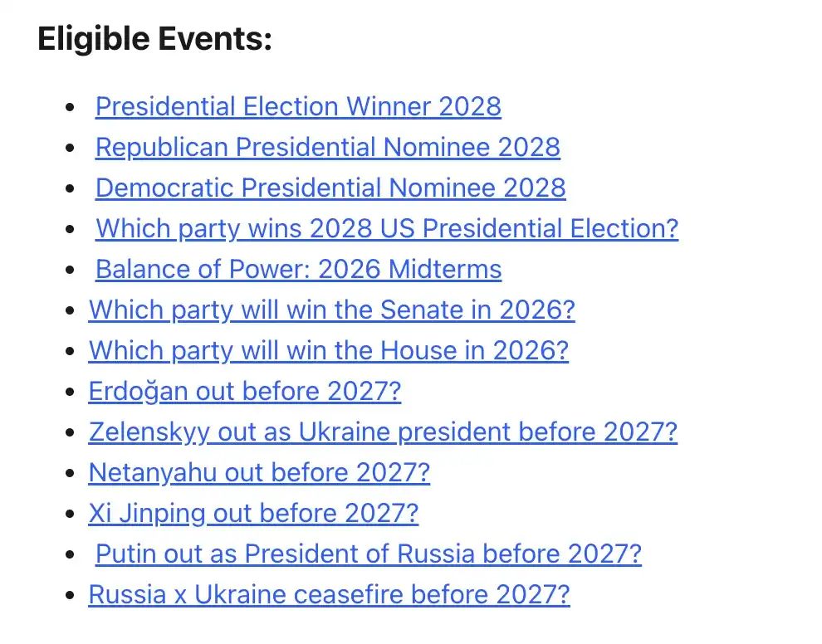Image resolution: width=822 pixels, height=644 pixels.
Task: Open the Presidential Election Winner 2028 link
Action: (298, 107)
